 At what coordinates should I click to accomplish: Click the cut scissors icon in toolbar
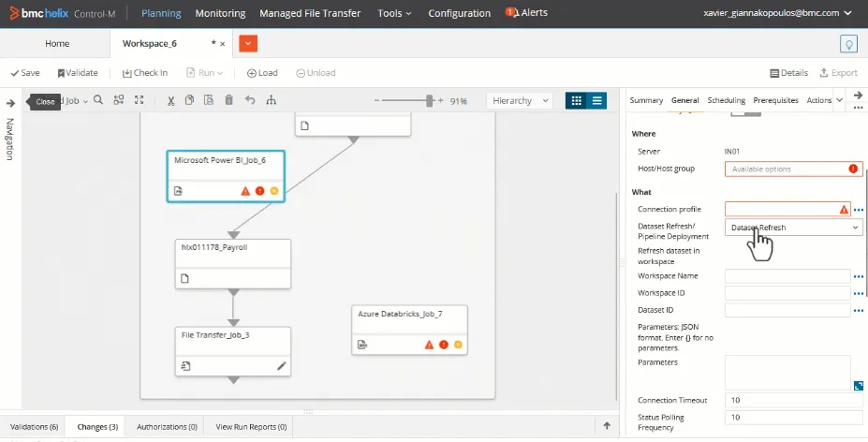pos(171,100)
